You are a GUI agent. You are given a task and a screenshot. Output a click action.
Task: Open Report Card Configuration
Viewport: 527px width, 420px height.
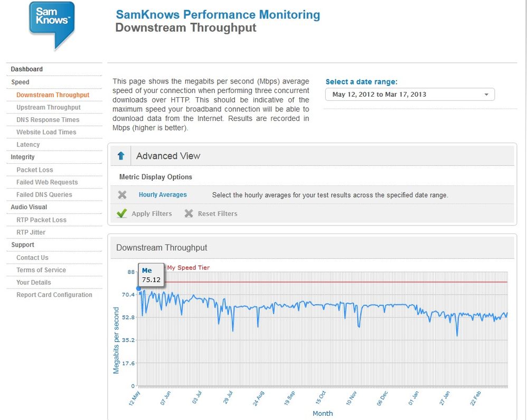[x=54, y=295]
